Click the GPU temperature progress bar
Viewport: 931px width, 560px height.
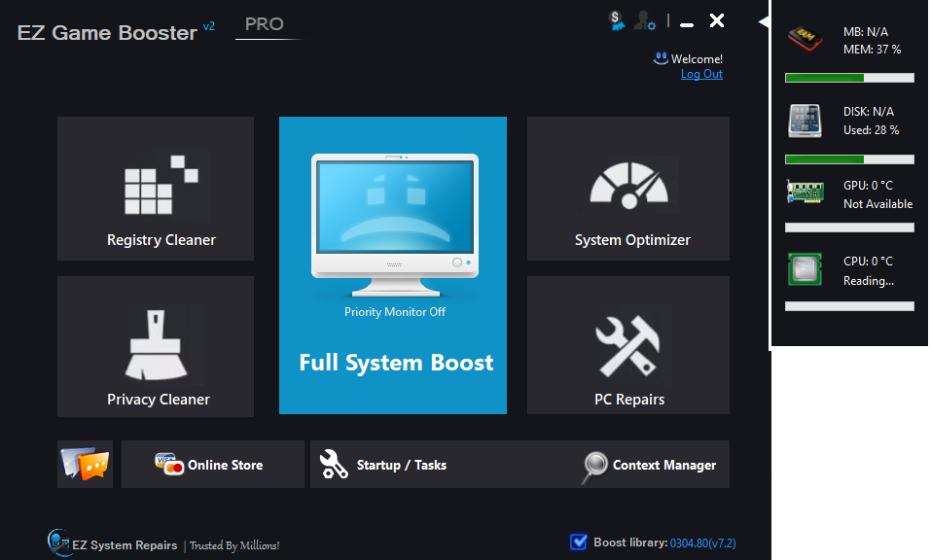(849, 227)
